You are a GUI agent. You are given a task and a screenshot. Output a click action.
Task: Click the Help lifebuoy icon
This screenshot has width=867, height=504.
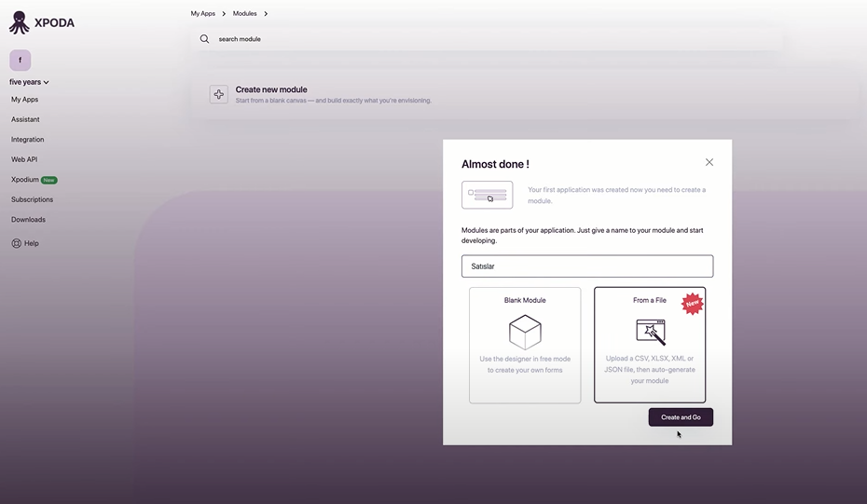point(17,243)
